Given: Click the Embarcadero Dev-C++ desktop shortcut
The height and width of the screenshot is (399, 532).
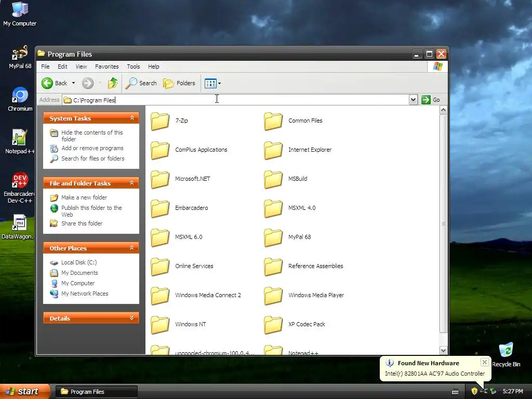Looking at the screenshot, I should click(19, 187).
